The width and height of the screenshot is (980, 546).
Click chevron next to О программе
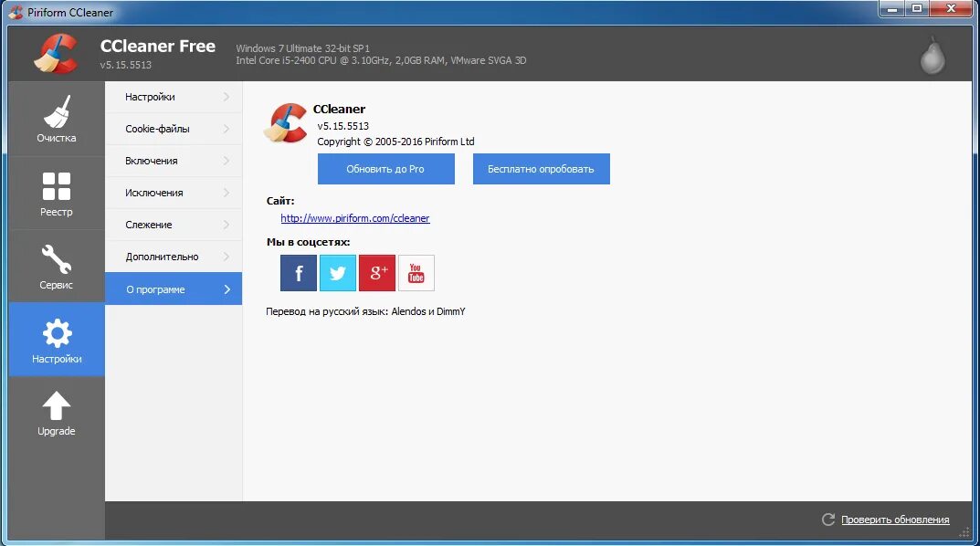(x=227, y=289)
